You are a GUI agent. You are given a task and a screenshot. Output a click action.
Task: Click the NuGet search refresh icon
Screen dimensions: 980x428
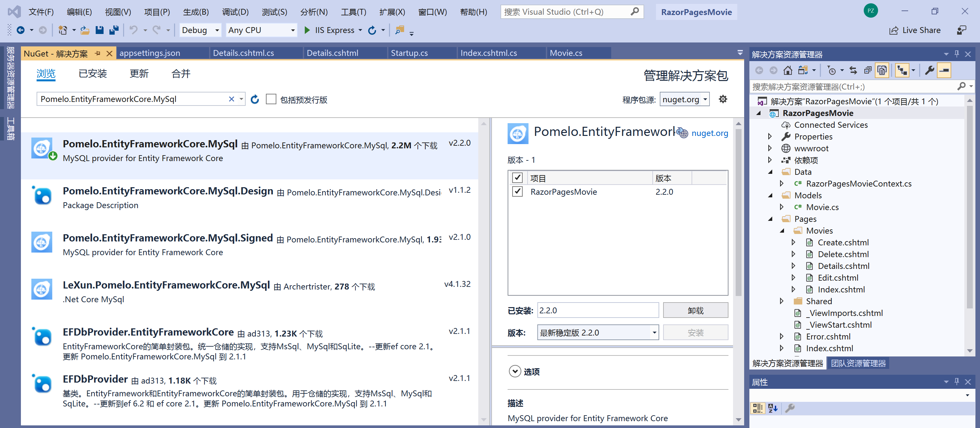[255, 99]
